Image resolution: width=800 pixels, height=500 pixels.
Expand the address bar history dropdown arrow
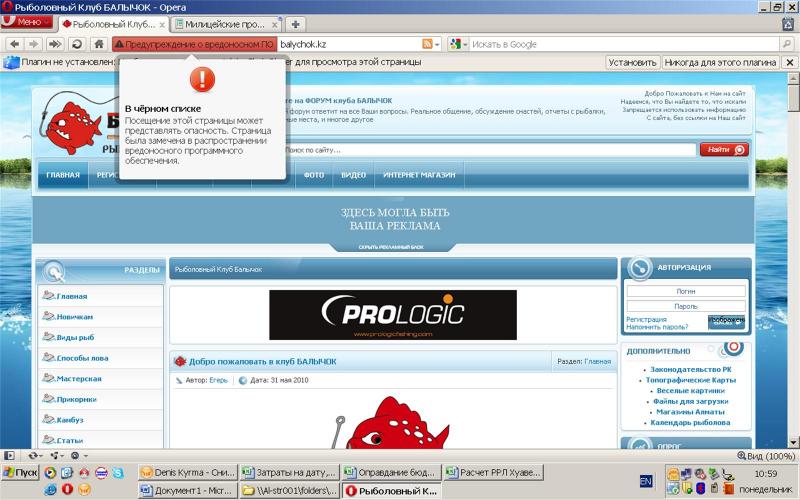click(x=440, y=44)
